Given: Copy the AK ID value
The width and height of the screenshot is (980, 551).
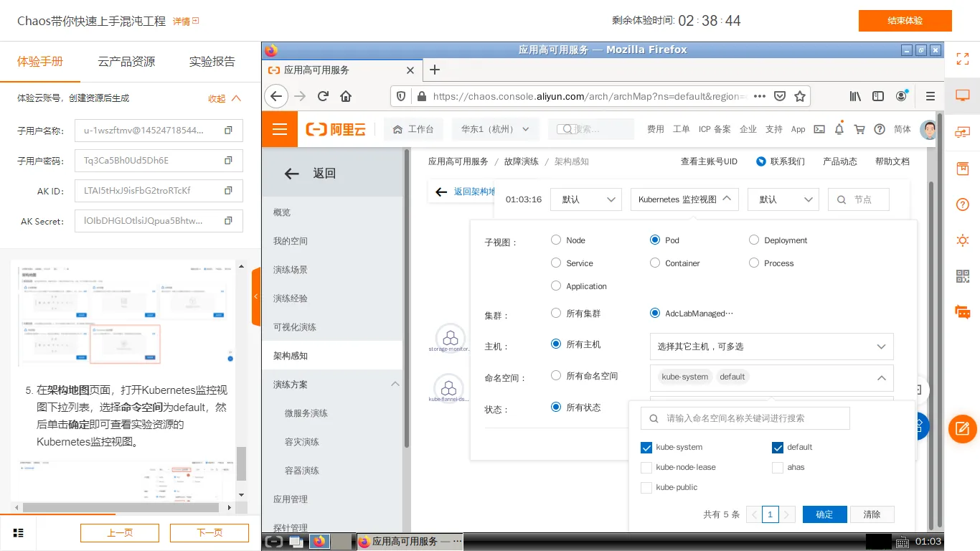Looking at the screenshot, I should (x=228, y=191).
